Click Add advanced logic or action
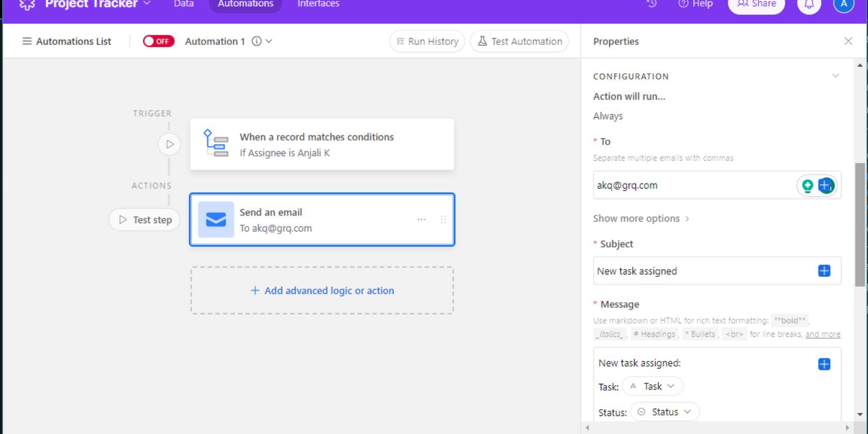 (x=322, y=290)
